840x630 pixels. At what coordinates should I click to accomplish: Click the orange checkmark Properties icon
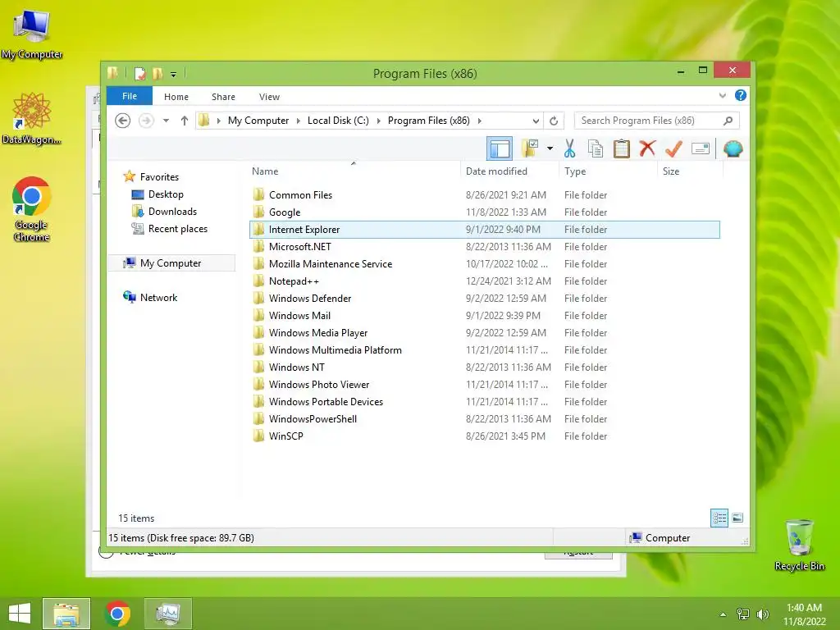pyautogui.click(x=673, y=148)
